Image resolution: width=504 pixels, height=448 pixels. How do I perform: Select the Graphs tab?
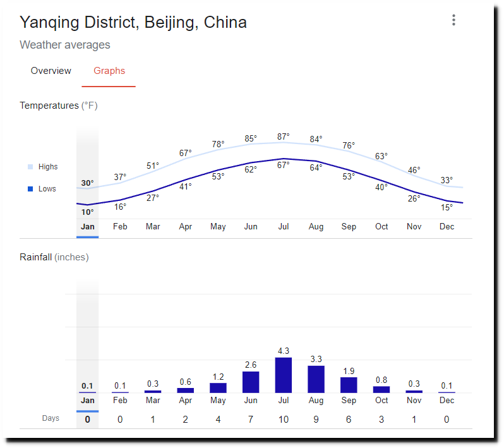109,71
